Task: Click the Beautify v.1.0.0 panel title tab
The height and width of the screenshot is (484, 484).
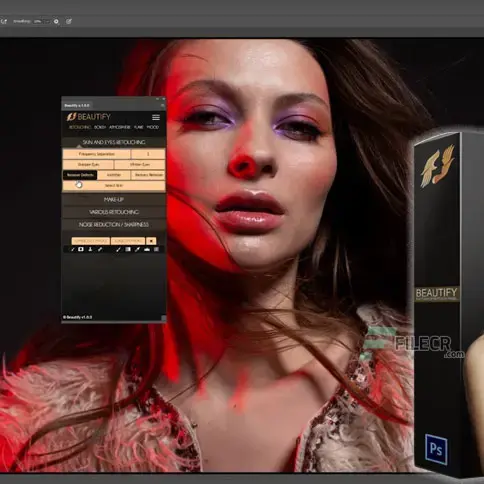Action: [x=77, y=105]
